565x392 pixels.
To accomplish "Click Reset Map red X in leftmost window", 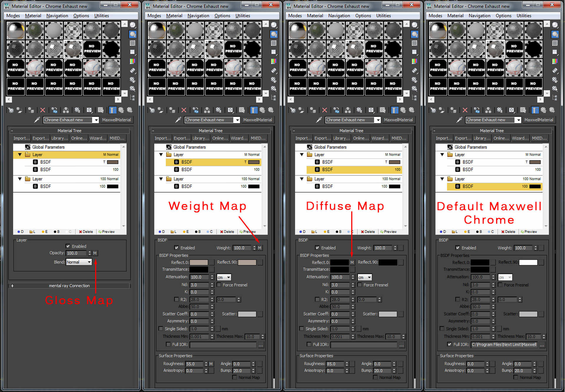I will [43, 110].
